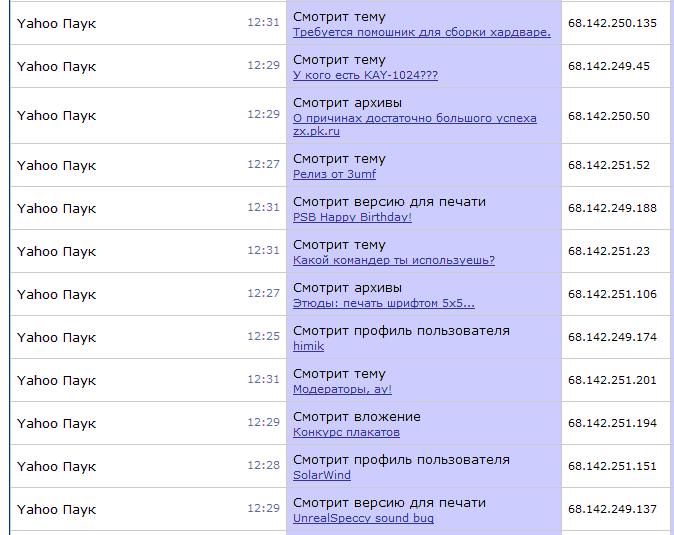Open the 'Требуется помощник для сборки хардваре.' thread link
This screenshot has width=674, height=535.
421,32
